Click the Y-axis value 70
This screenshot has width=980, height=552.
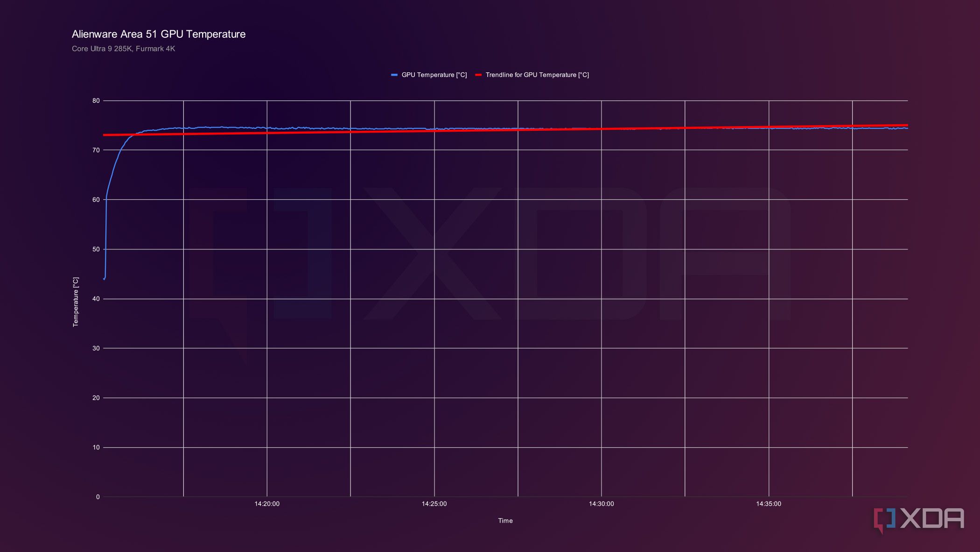96,150
